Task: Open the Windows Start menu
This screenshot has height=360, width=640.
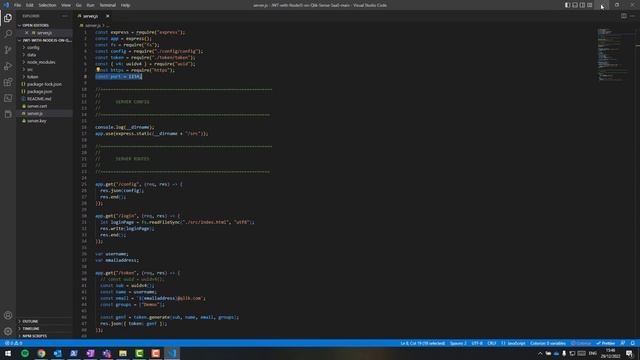Action: (x=8, y=353)
